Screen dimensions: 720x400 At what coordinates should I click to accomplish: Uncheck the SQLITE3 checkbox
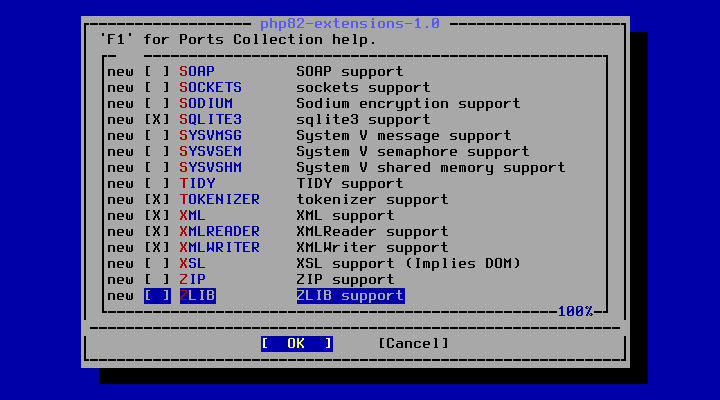(157, 120)
